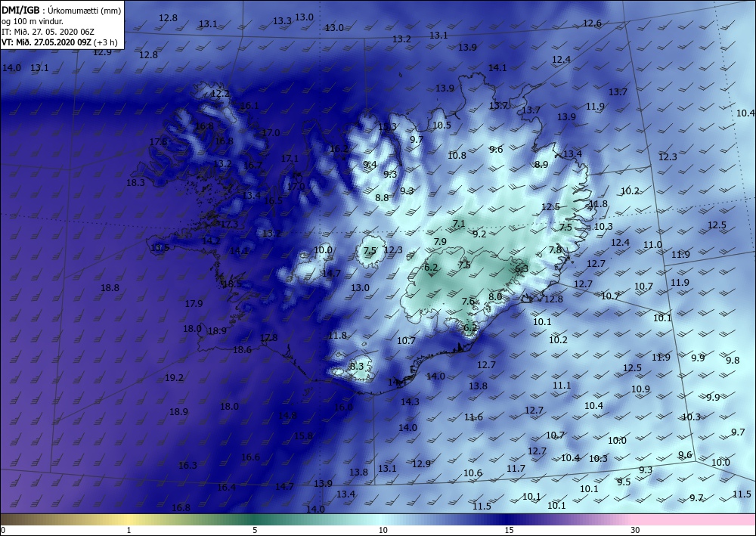Click the 12.6 value near the top edge
The height and width of the screenshot is (536, 756).
tap(592, 23)
